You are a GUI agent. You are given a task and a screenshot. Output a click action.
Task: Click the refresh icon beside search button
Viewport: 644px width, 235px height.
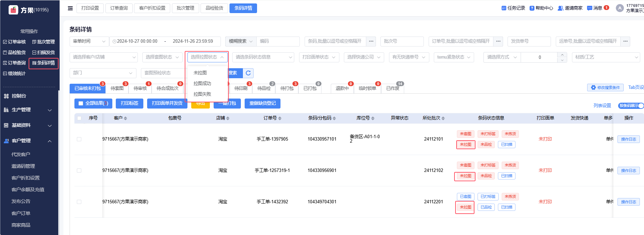(248, 73)
